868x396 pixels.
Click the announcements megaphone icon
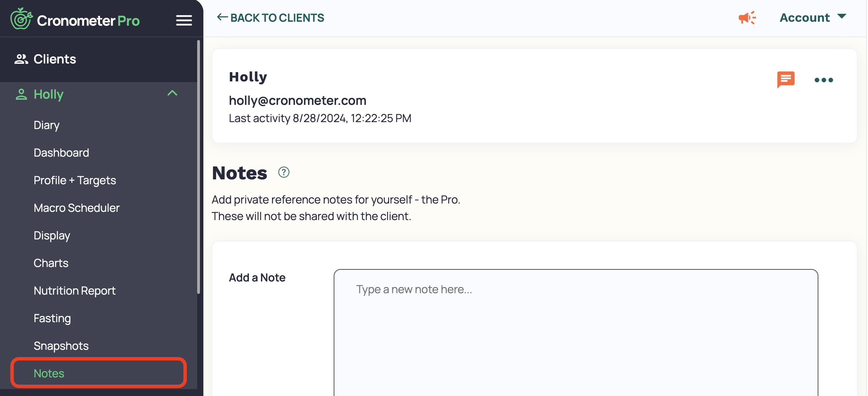click(747, 18)
